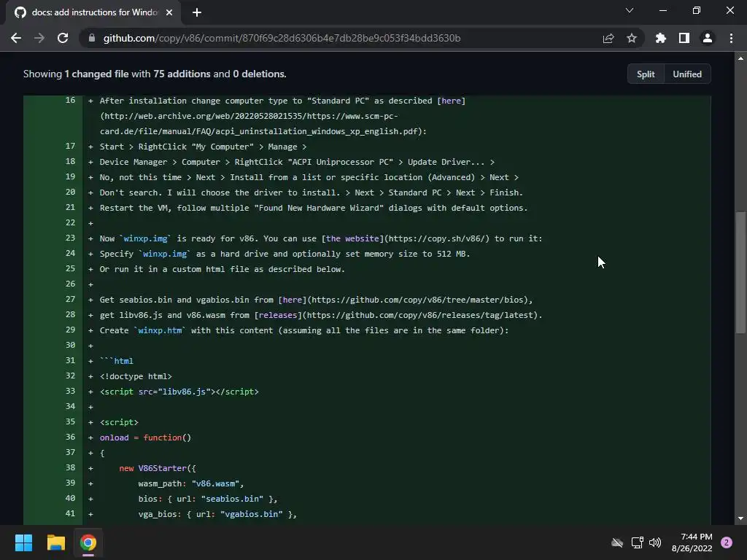
Task: Select the docs: add instructions tab
Action: pyautogui.click(x=93, y=12)
